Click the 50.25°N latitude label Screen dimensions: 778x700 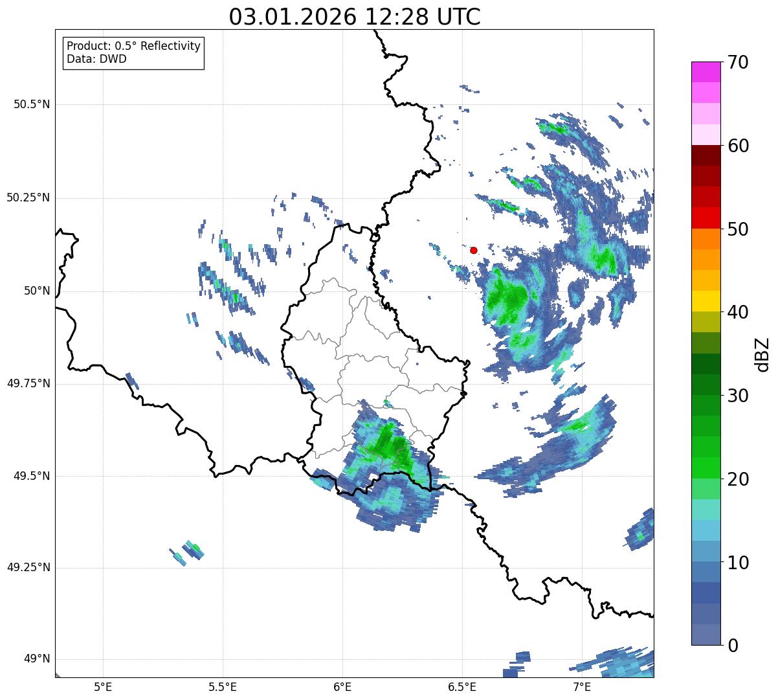coord(28,198)
